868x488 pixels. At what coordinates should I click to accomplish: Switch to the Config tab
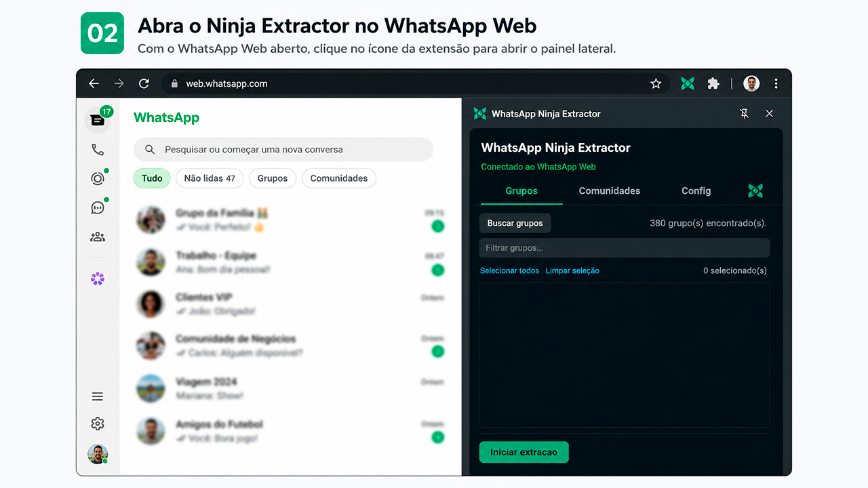(696, 191)
